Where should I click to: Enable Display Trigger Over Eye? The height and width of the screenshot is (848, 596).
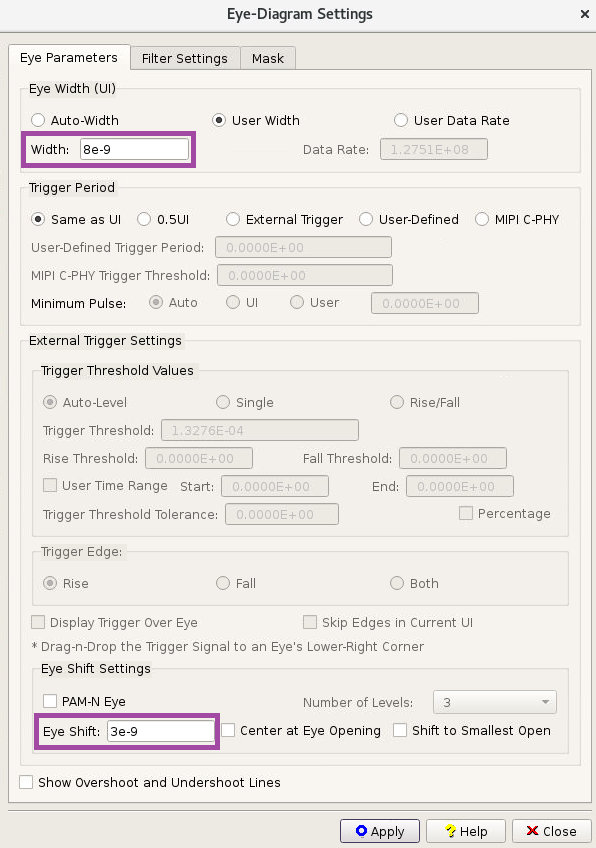38,622
